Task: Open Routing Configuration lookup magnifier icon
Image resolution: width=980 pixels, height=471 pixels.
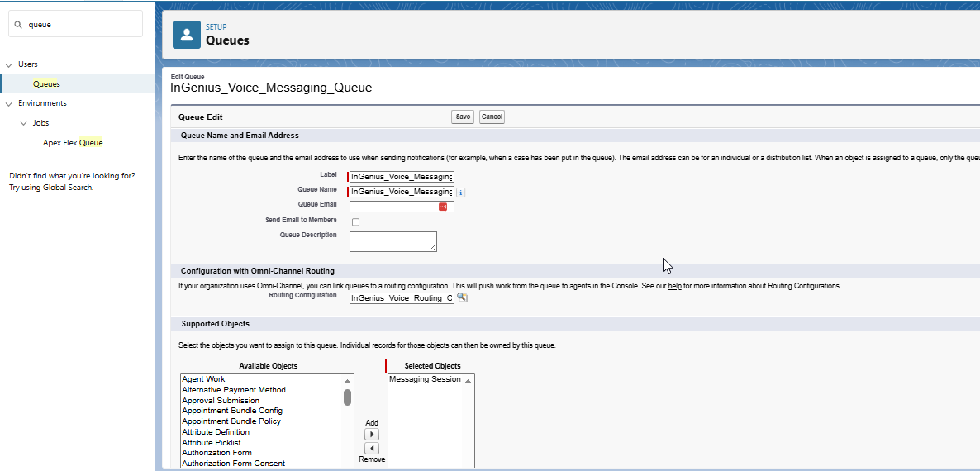Action: coord(463,297)
